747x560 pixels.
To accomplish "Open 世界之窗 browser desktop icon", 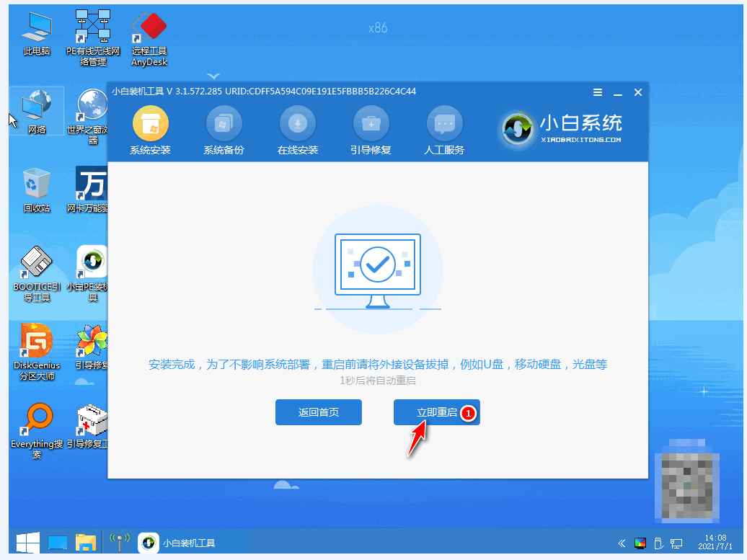I will (x=89, y=116).
